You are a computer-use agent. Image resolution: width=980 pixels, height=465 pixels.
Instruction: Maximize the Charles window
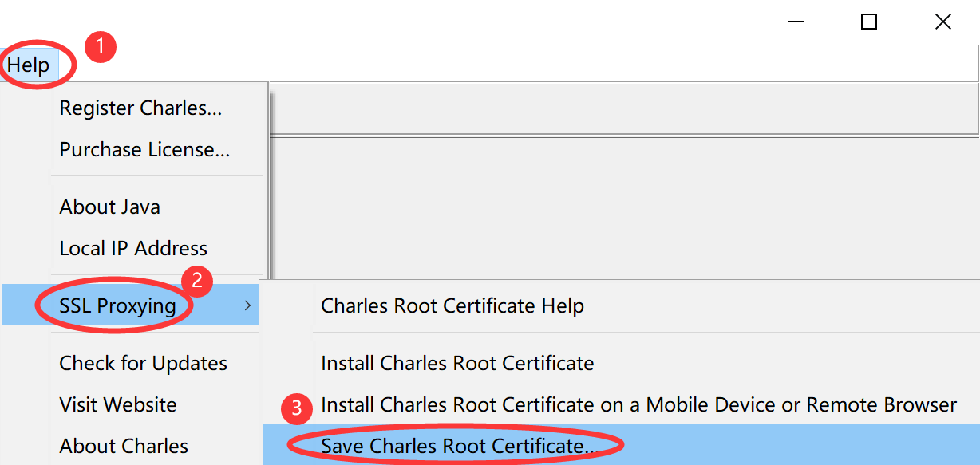pos(869,22)
